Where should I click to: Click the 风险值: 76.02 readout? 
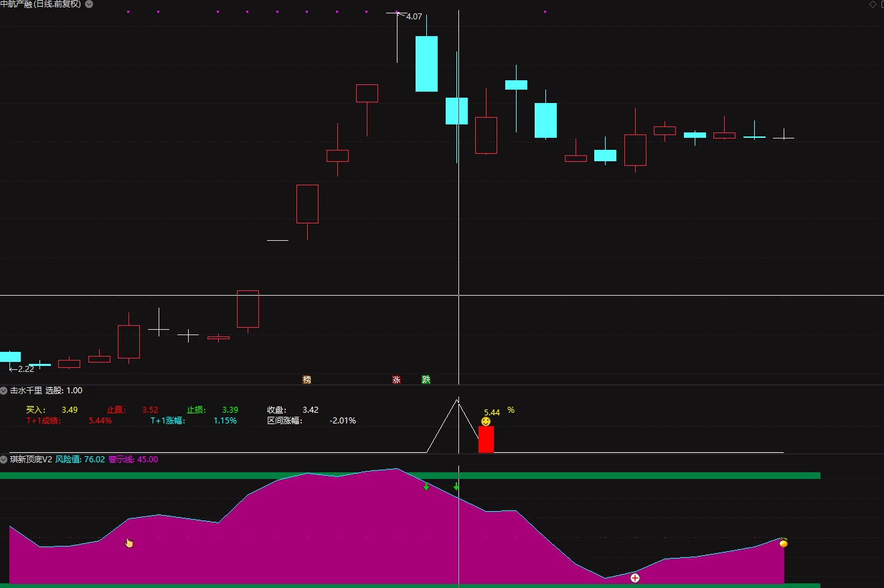80,460
